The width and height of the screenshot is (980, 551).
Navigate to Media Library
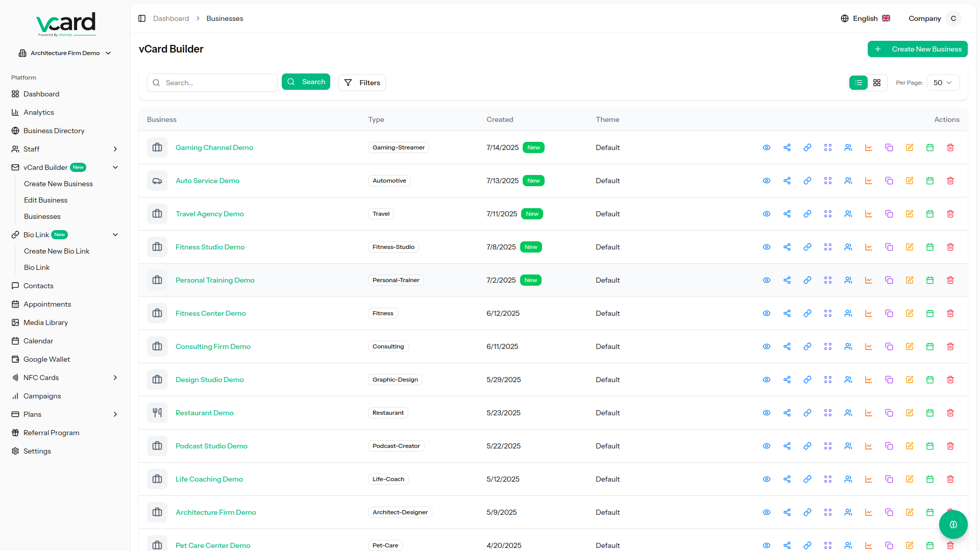coord(45,322)
